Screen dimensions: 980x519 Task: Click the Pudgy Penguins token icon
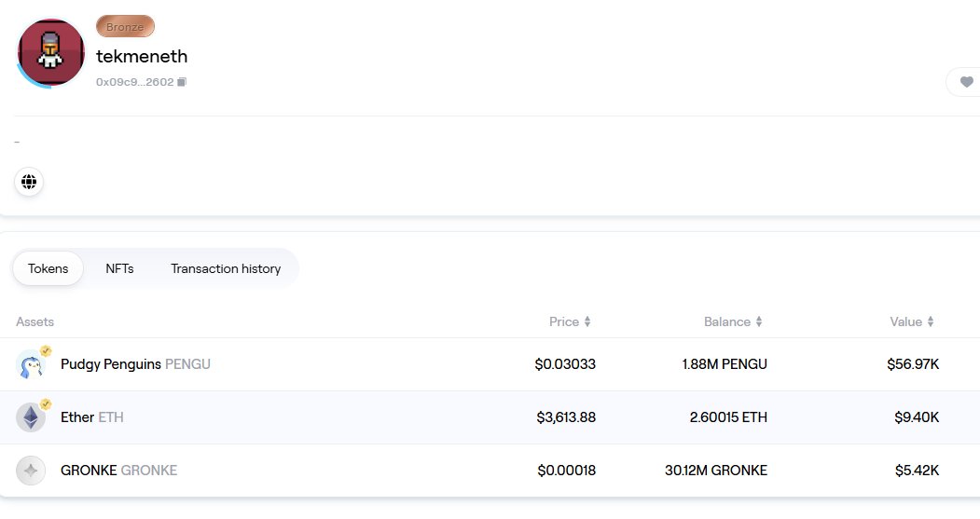(x=31, y=364)
